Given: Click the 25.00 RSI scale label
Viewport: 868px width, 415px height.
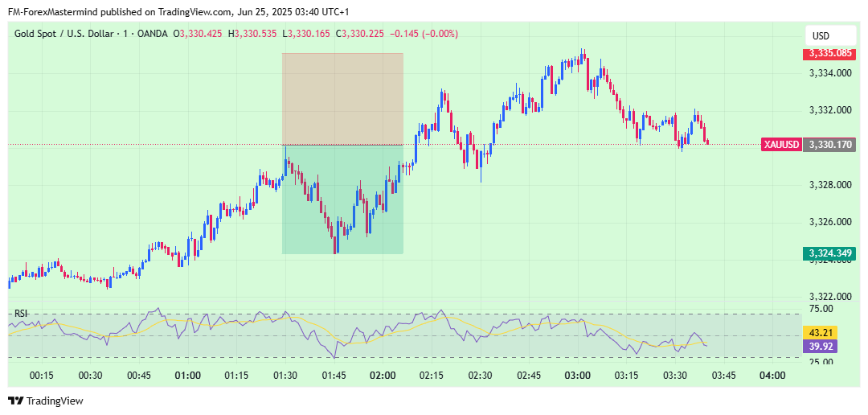Looking at the screenshot, I should click(x=821, y=362).
